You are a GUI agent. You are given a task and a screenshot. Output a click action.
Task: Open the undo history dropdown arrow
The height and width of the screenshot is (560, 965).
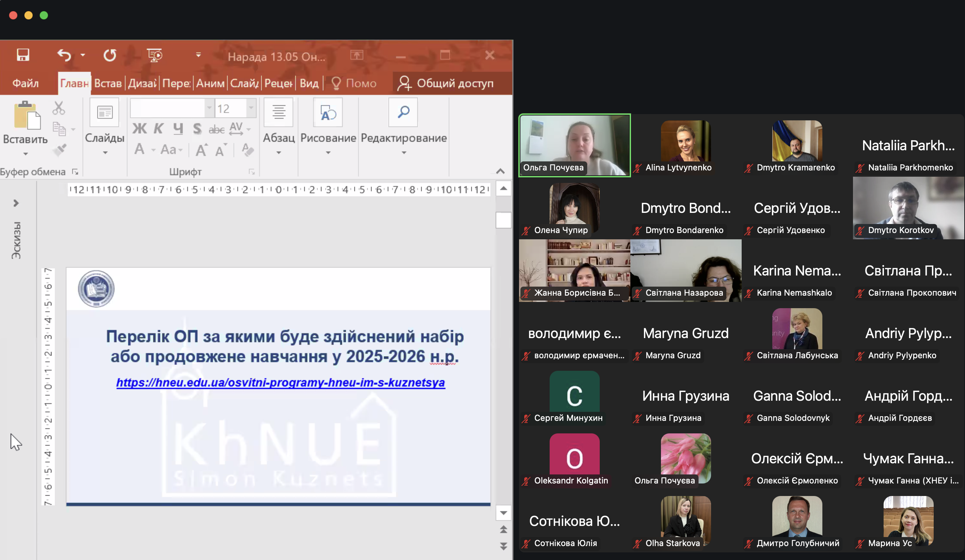pos(83,56)
